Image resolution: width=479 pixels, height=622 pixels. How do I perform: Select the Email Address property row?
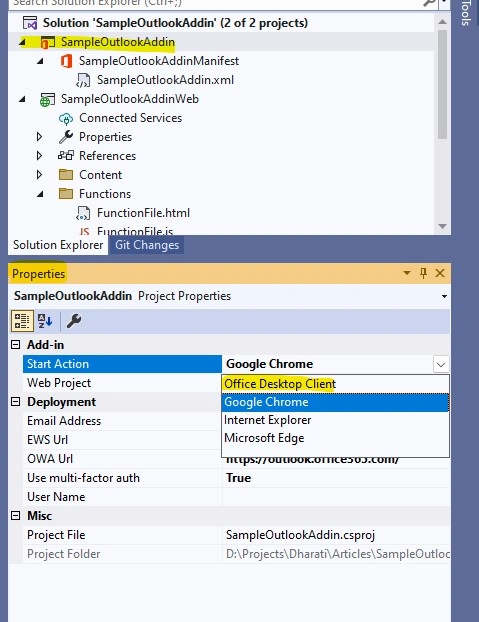click(x=122, y=421)
